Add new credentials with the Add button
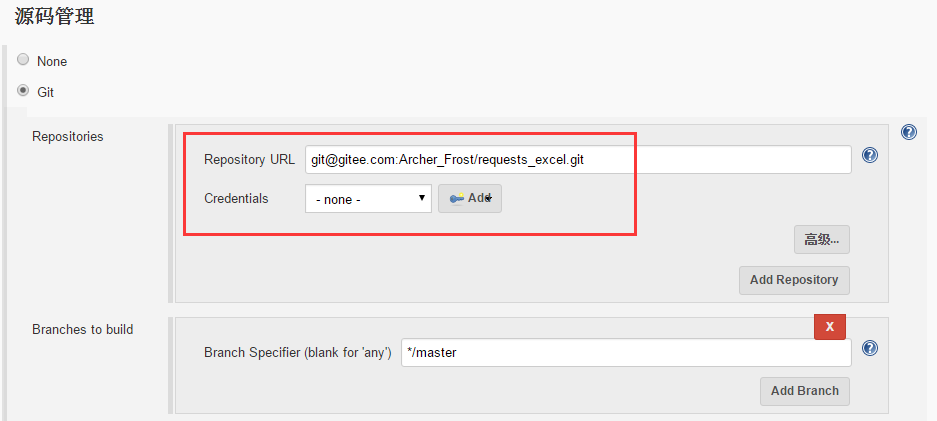Viewport: 937px width, 421px height. (470, 198)
